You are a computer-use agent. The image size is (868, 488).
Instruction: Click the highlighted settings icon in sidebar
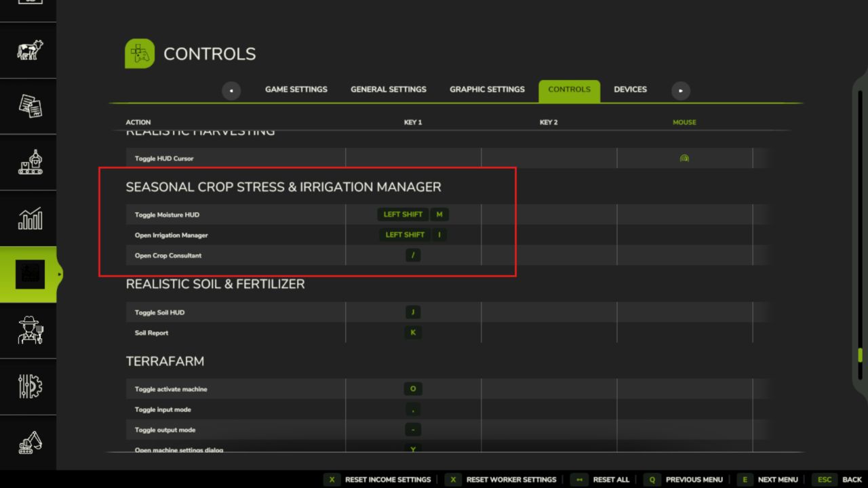(28, 274)
